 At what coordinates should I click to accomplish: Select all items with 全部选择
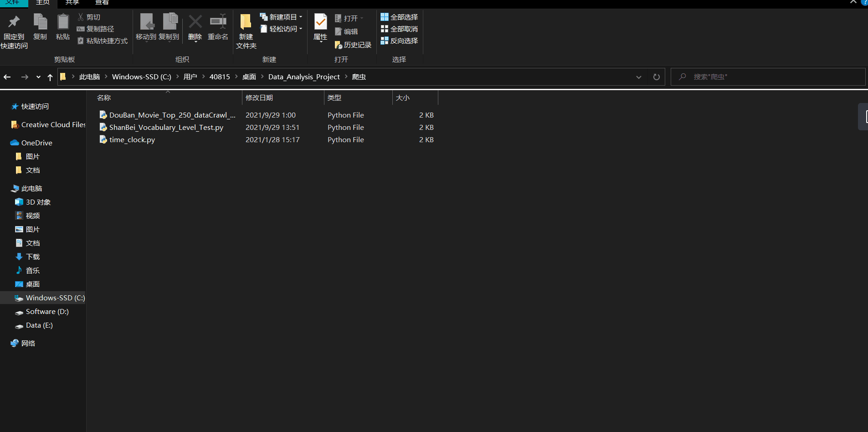click(x=399, y=17)
